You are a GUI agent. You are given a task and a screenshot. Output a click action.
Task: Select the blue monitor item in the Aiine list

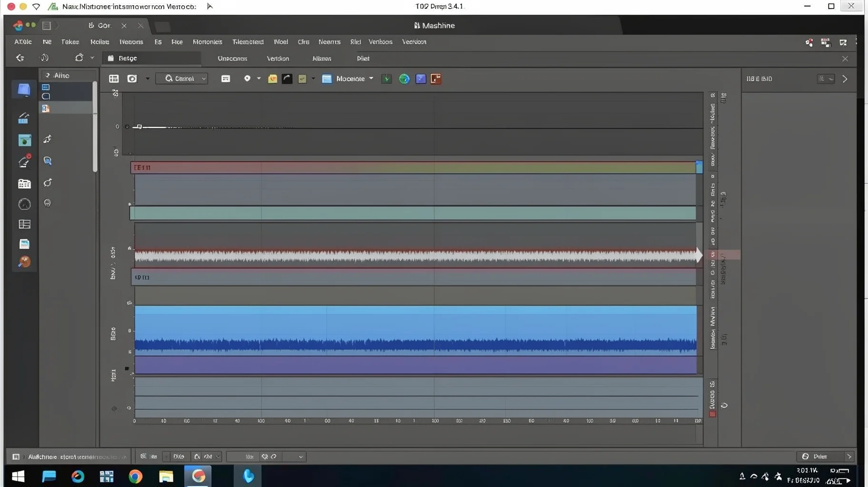(x=46, y=87)
